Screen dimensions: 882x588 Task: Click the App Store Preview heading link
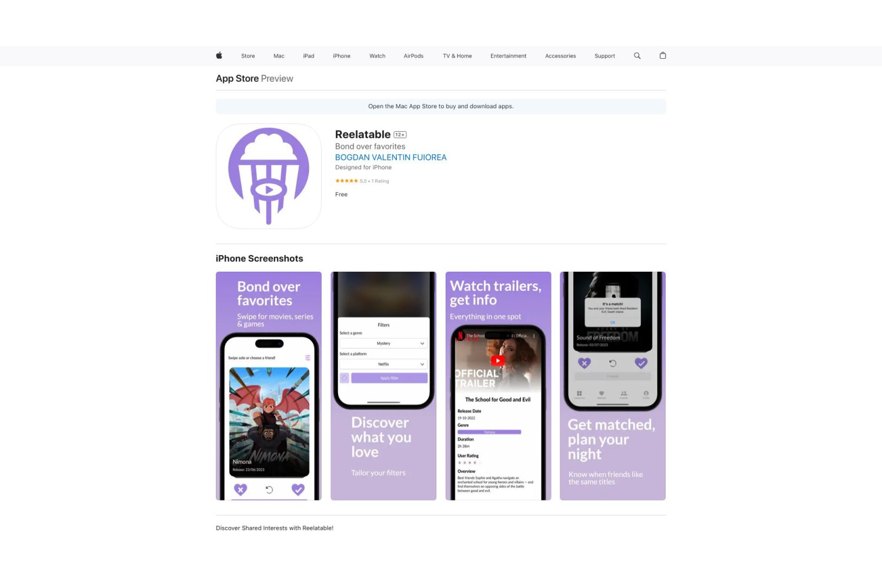255,79
